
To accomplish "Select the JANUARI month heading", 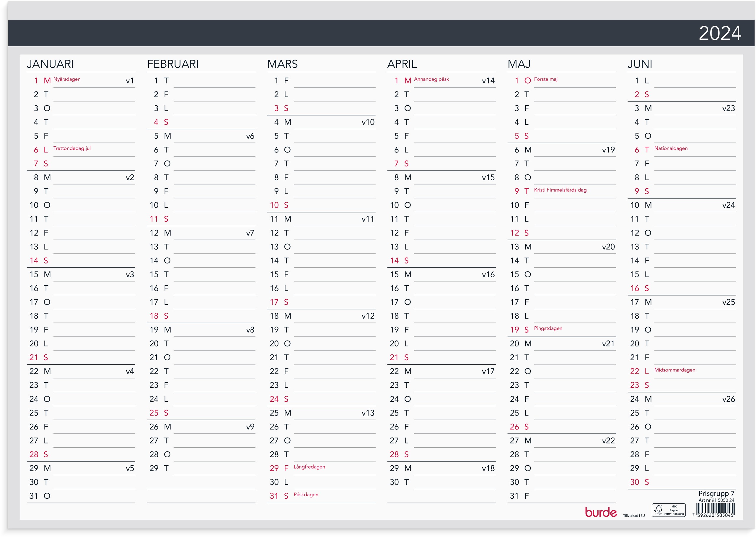I will [x=50, y=64].
